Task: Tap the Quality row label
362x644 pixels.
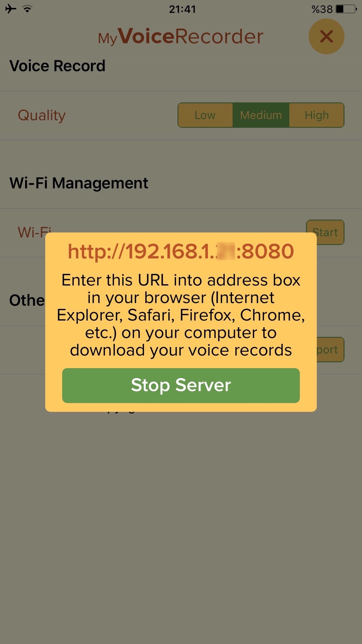Action: tap(42, 116)
